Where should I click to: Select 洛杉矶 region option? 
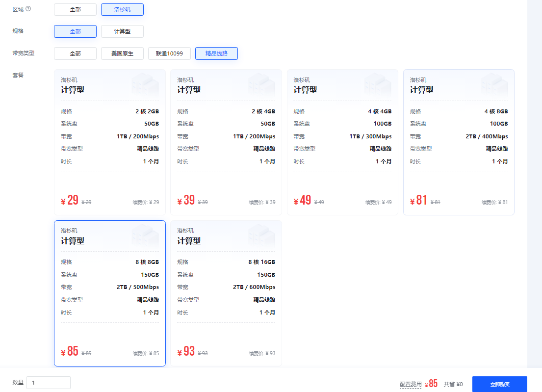point(122,9)
